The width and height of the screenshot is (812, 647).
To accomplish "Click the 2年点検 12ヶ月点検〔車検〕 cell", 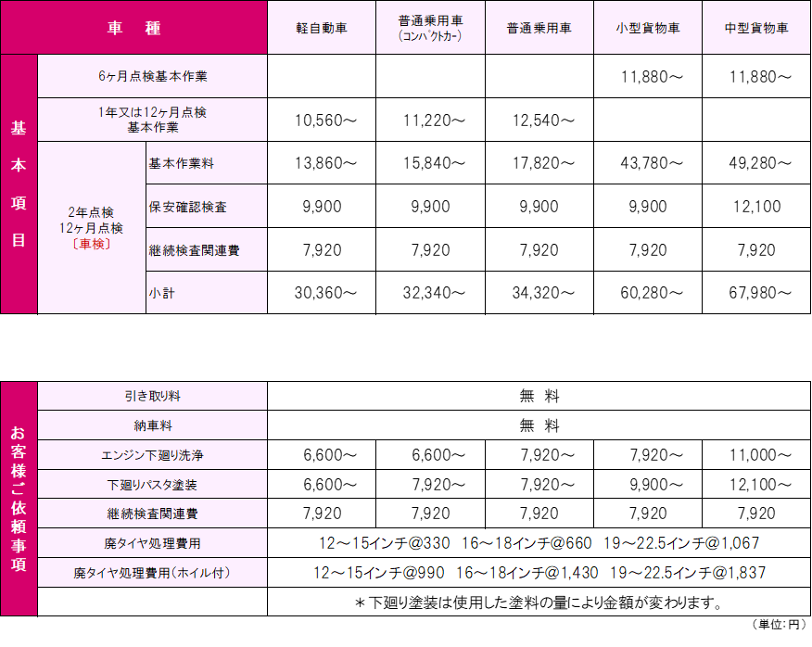I will coord(91,228).
